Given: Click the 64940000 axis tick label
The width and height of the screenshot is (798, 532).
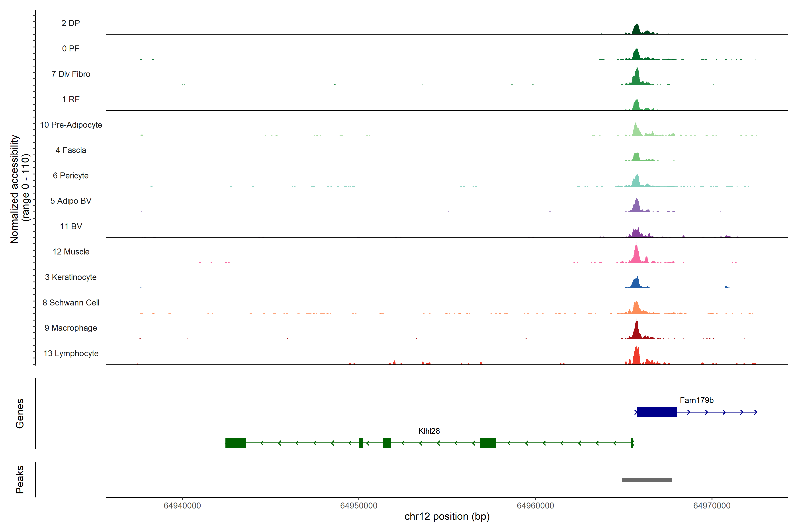Looking at the screenshot, I should coord(182,506).
